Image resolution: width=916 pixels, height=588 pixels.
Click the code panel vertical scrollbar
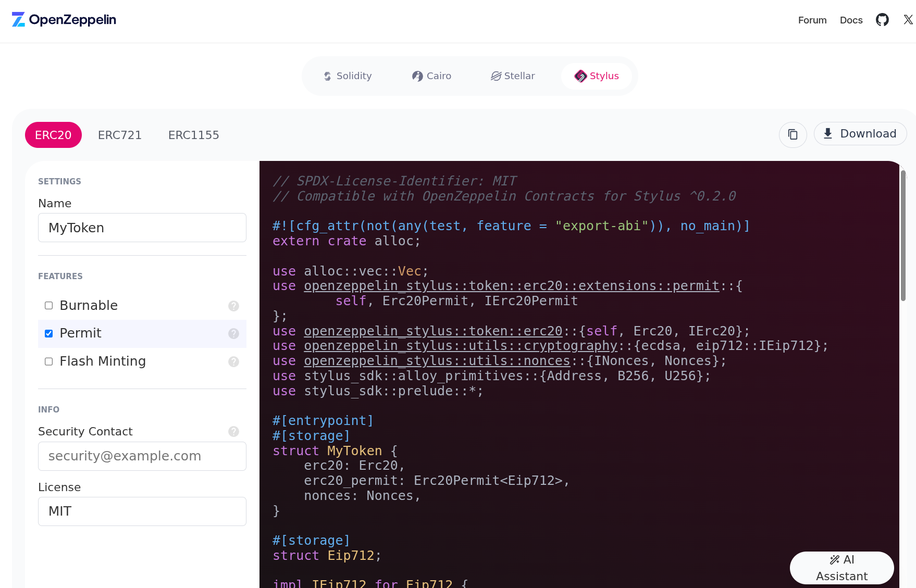point(903,235)
